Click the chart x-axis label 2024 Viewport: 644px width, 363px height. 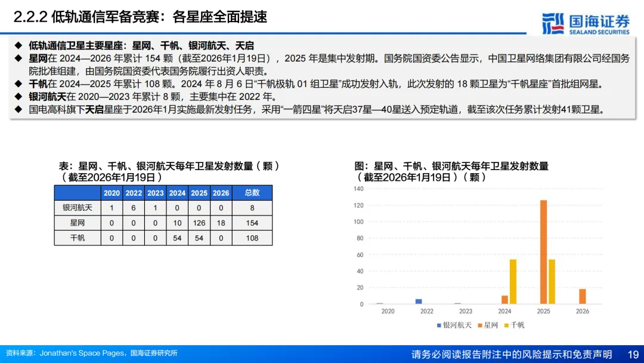click(x=504, y=311)
